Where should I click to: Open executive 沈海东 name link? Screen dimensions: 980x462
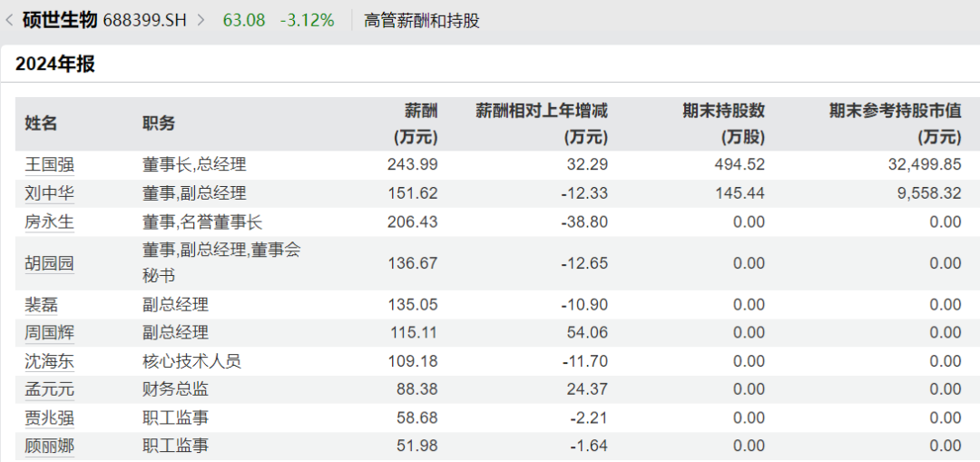pos(49,361)
